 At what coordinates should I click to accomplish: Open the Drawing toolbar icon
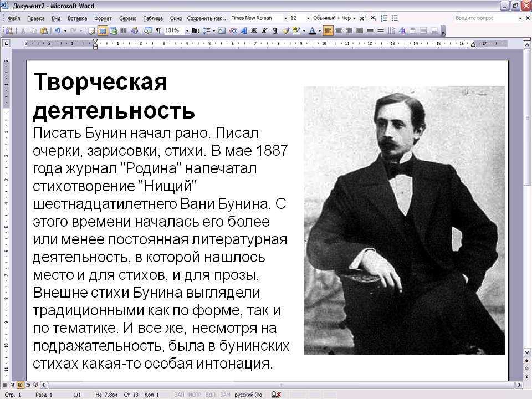pyautogui.click(x=134, y=30)
